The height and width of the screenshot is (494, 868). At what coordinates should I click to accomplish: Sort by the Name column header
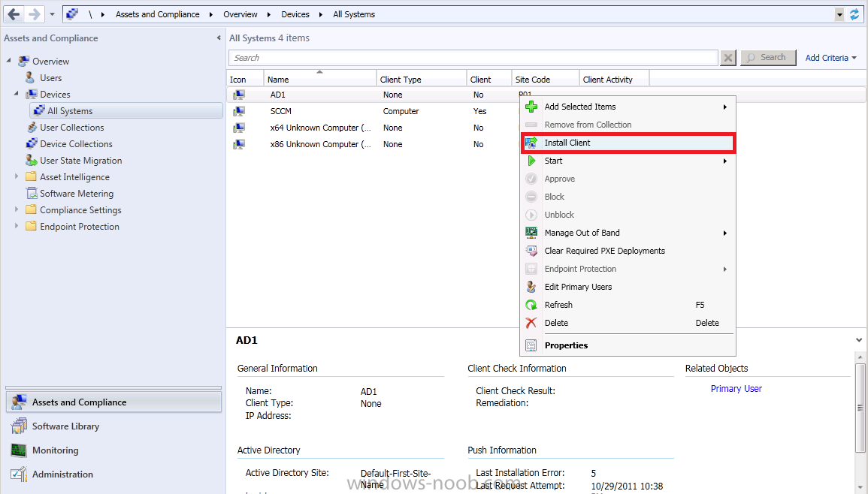[320, 79]
